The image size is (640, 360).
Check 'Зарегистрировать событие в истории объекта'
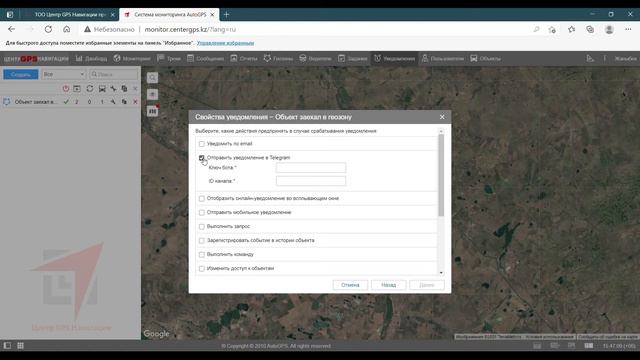point(202,240)
